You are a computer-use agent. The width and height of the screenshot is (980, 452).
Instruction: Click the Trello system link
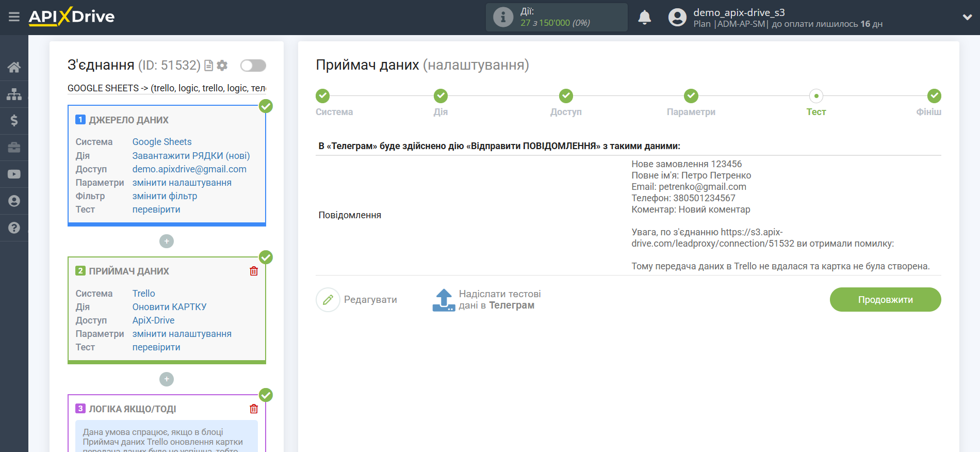[x=143, y=294]
